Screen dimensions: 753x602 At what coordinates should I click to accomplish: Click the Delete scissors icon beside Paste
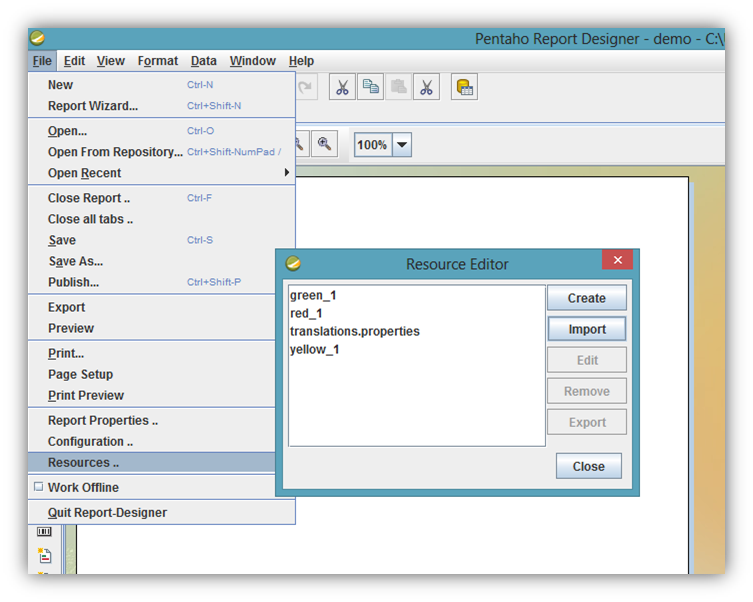427,87
